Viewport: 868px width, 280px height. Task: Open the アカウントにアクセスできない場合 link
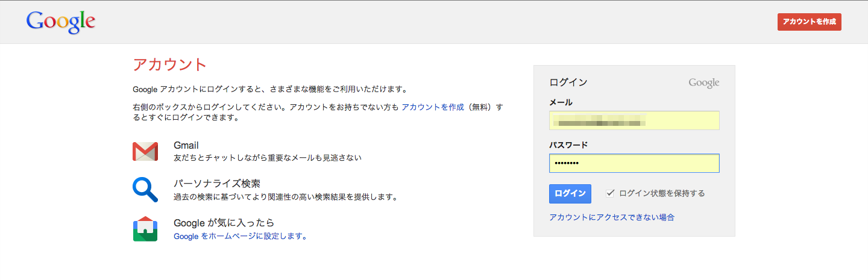pyautogui.click(x=612, y=217)
